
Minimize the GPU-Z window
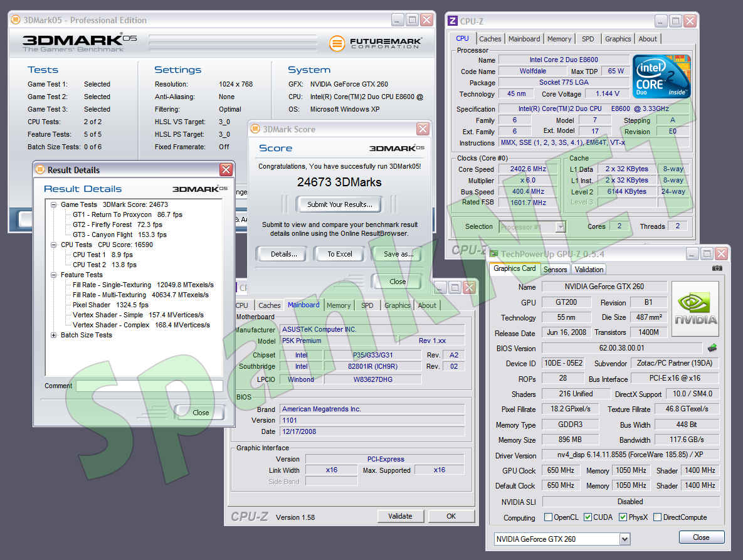(x=692, y=254)
